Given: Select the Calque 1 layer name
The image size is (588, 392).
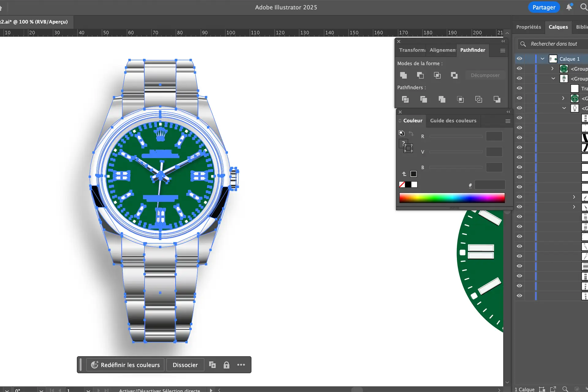Looking at the screenshot, I should (569, 59).
